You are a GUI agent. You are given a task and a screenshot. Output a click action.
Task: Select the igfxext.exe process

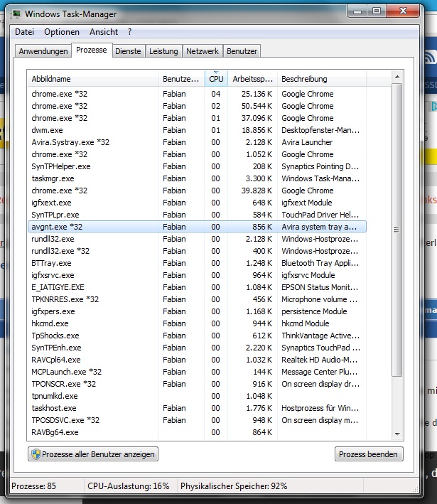[197, 203]
